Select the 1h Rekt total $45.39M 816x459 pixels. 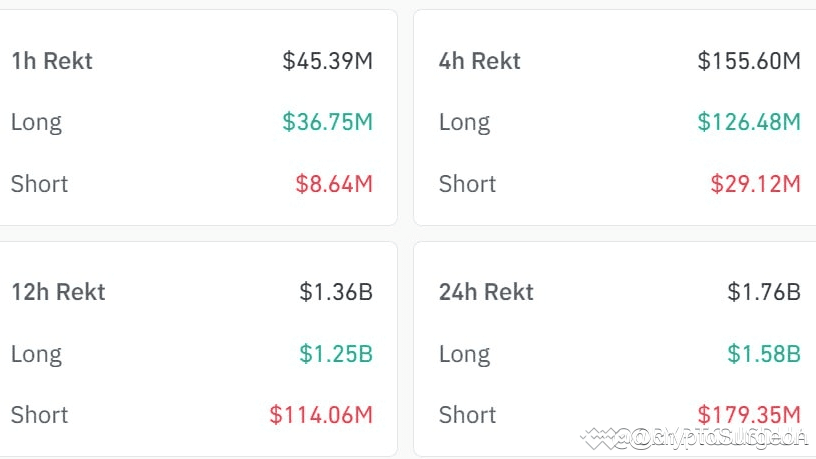pos(328,61)
